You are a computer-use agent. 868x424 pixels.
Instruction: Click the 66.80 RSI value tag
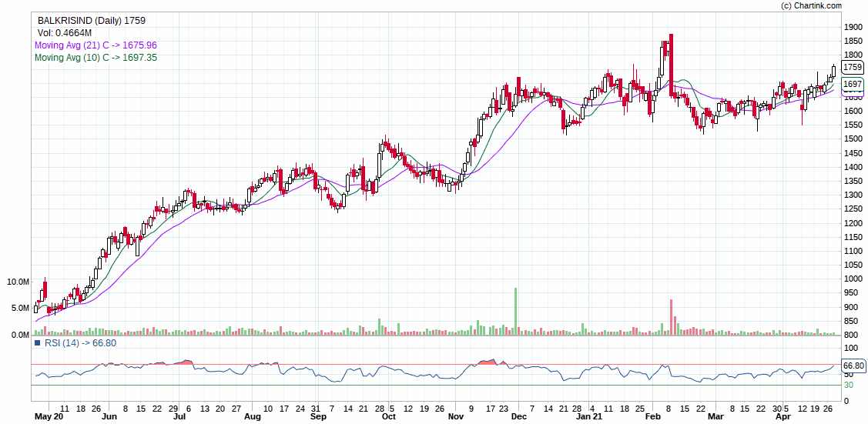click(x=853, y=366)
